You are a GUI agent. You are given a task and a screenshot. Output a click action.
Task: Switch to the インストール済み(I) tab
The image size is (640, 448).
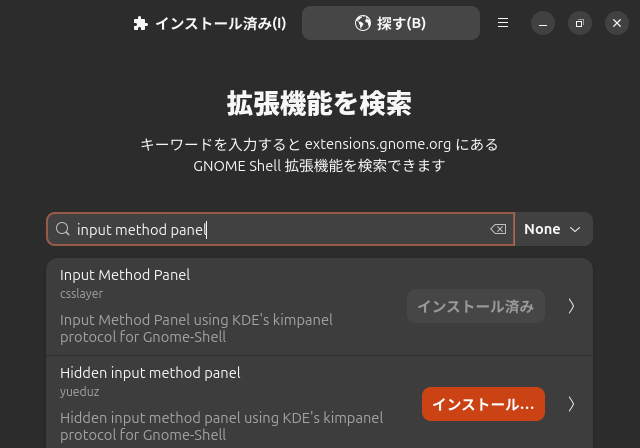click(210, 23)
